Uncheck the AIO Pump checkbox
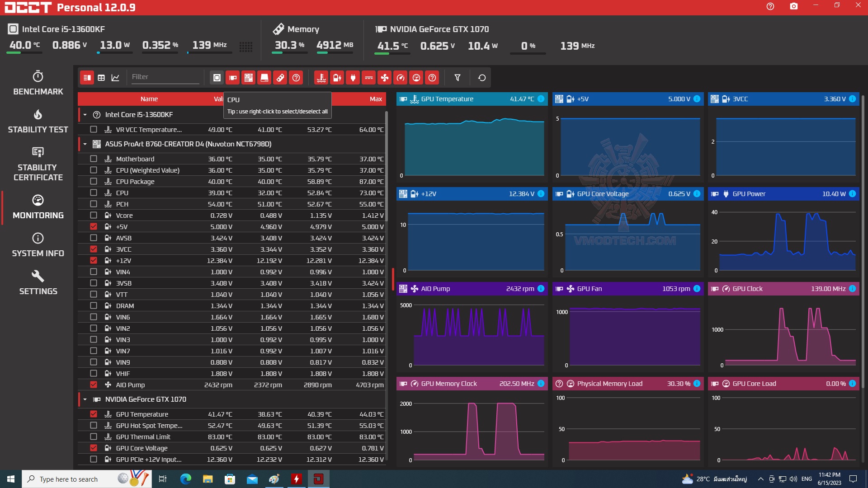 pos(94,385)
